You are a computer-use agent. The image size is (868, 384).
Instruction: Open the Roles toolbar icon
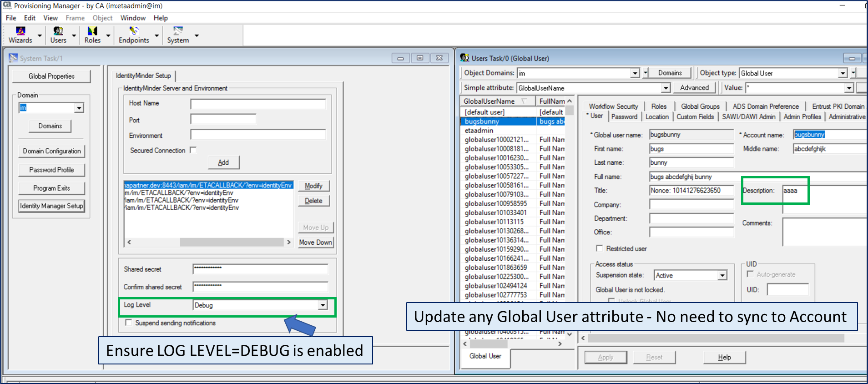92,31
